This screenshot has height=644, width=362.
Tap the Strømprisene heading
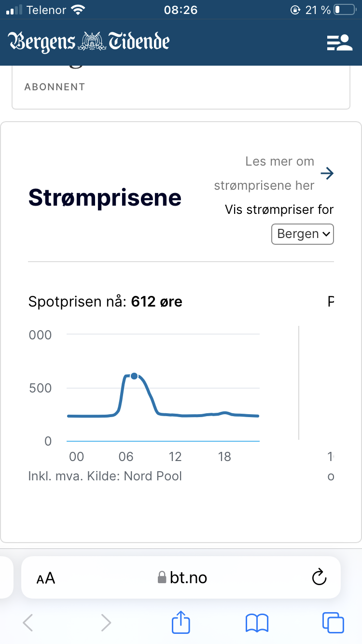click(x=105, y=197)
